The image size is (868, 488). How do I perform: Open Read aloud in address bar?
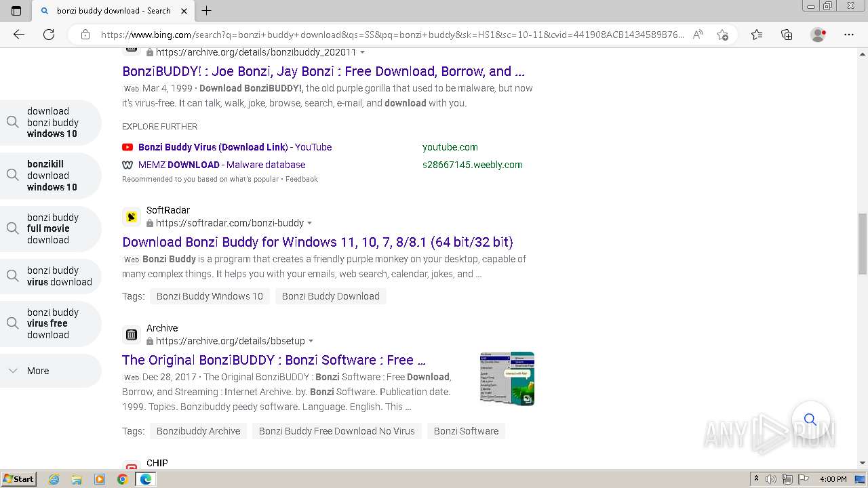pyautogui.click(x=698, y=35)
